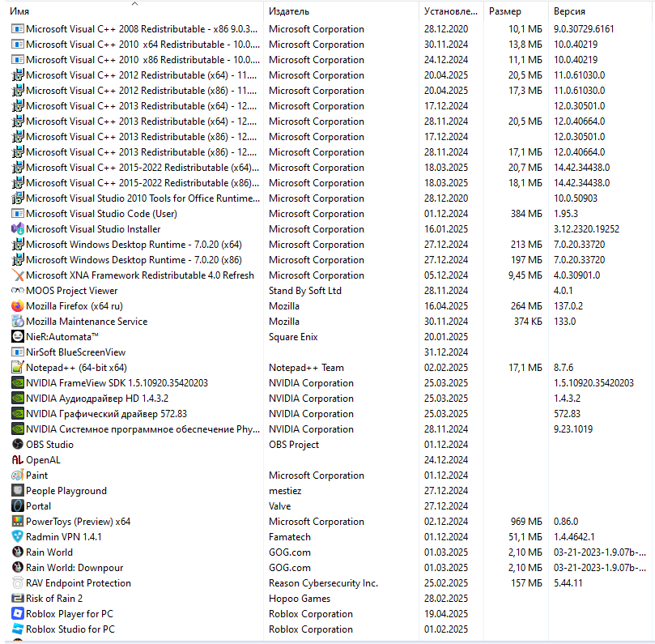
Task: Select Microsoft Windows Desktop Runtime 7.0.20 (x86)
Action: pos(329,260)
